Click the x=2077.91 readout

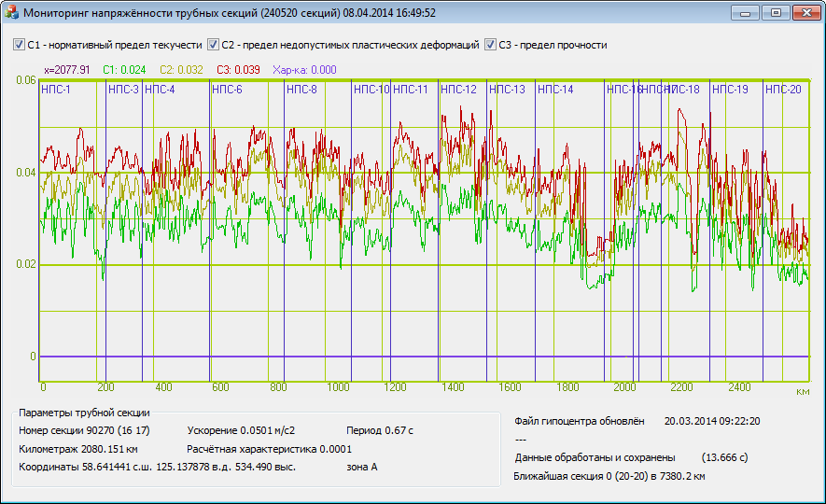pyautogui.click(x=67, y=70)
